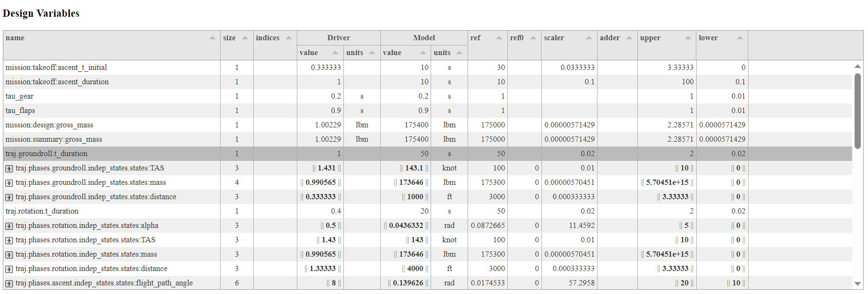Select mission:summary:gross_mass row name
868x294 pixels.
(x=54, y=139)
